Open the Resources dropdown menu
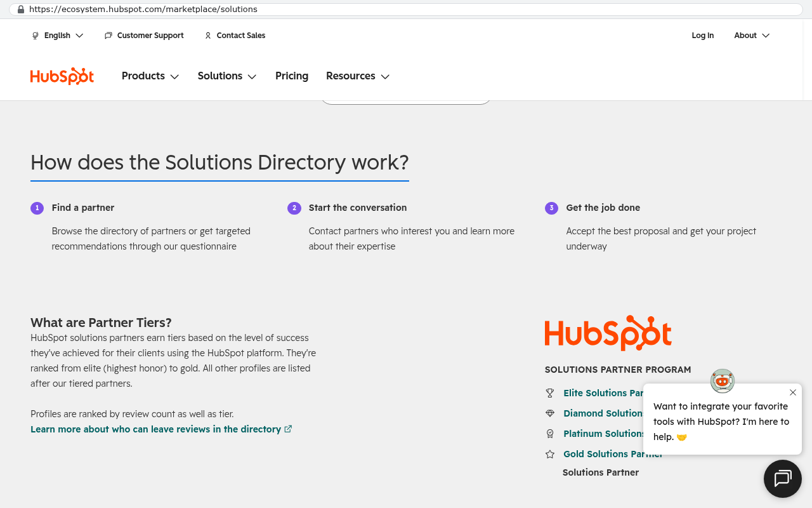Viewport: 812px width, 508px height. pos(358,76)
